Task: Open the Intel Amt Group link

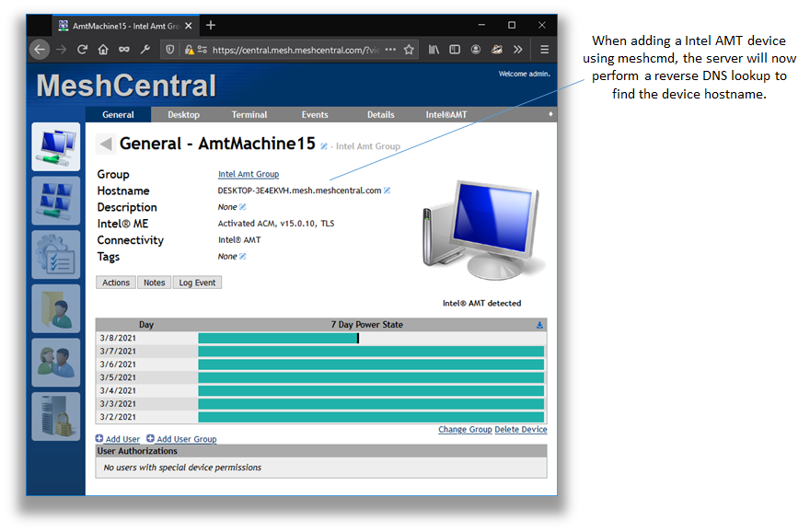Action: [249, 174]
